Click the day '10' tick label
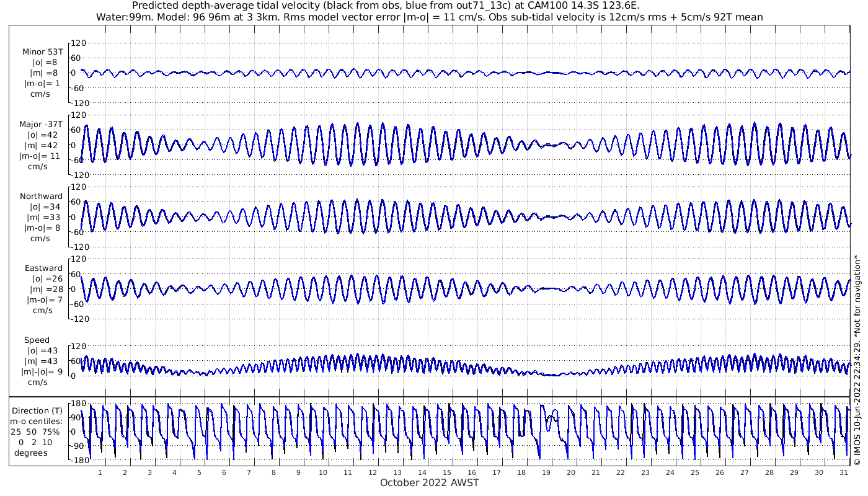This screenshot has width=868, height=496. pos(323,472)
